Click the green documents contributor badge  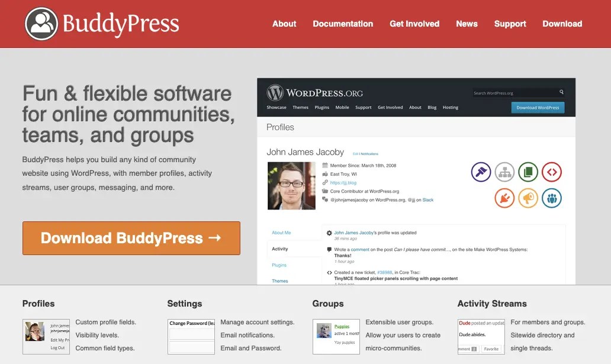coord(528,172)
